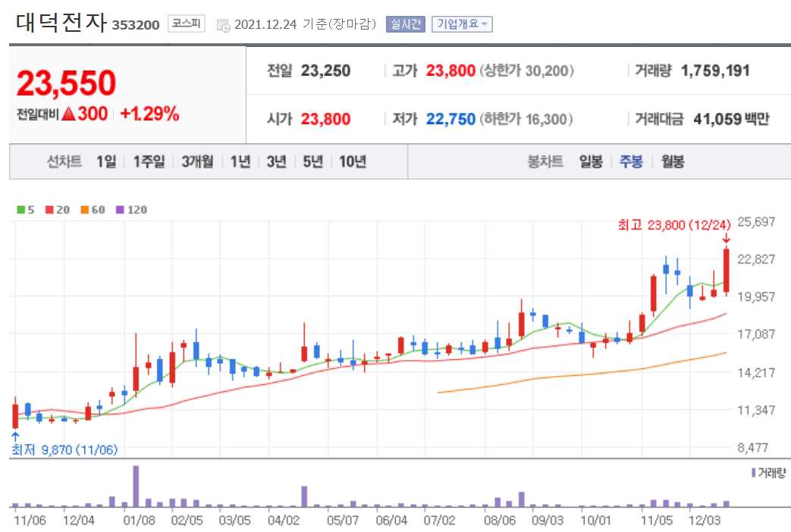Open the 기업개요 dropdown

point(462,23)
